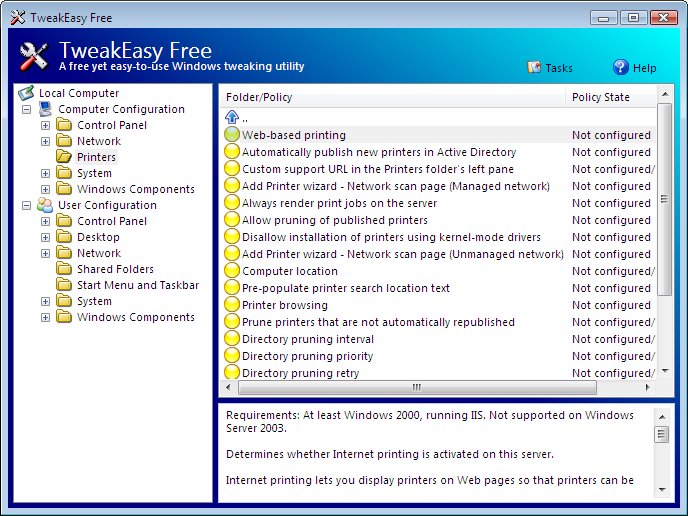The width and height of the screenshot is (688, 516).
Task: Click the description pane scroll down arrow
Action: [662, 489]
